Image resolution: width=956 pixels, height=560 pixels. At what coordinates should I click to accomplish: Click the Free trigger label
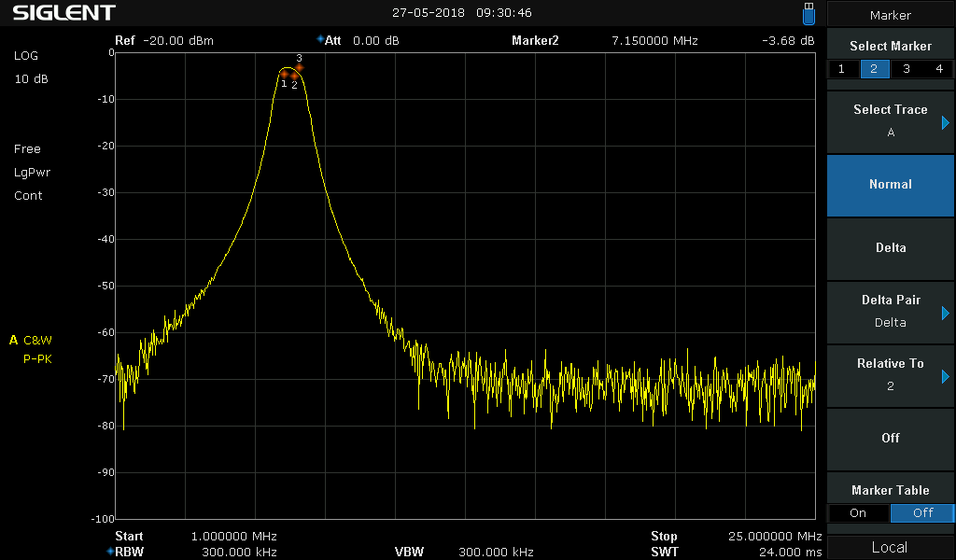pyautogui.click(x=27, y=149)
